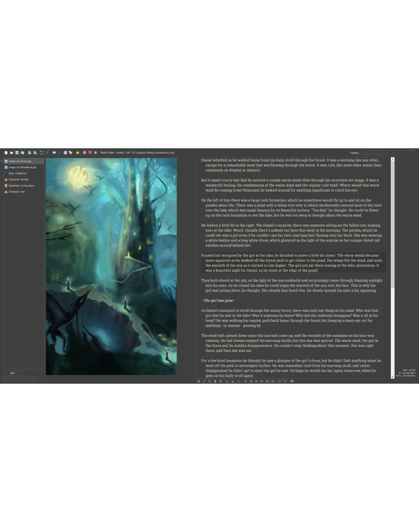This screenshot has width=419, height=532.
Task: Toggle Underline formatting in the editor toolbar
Action: (209, 381)
